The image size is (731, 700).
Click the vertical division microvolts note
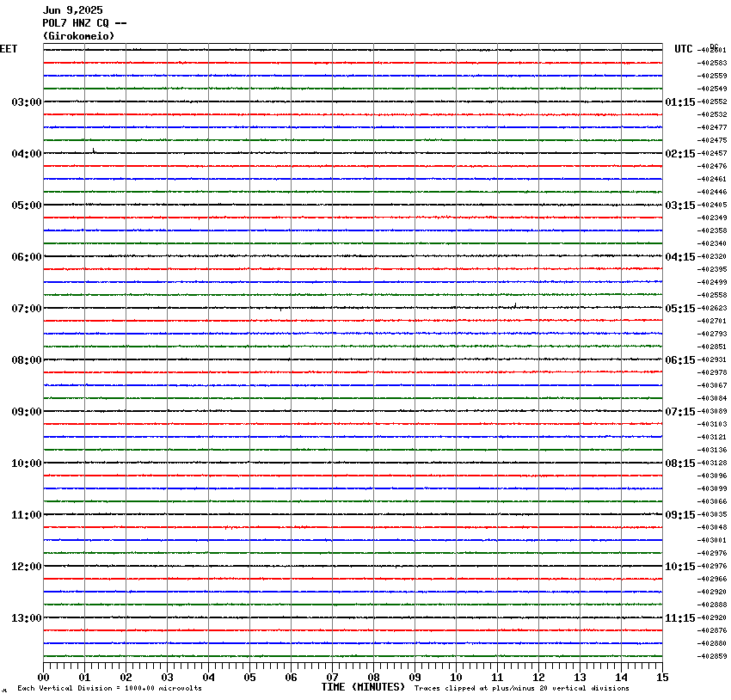[x=109, y=688]
